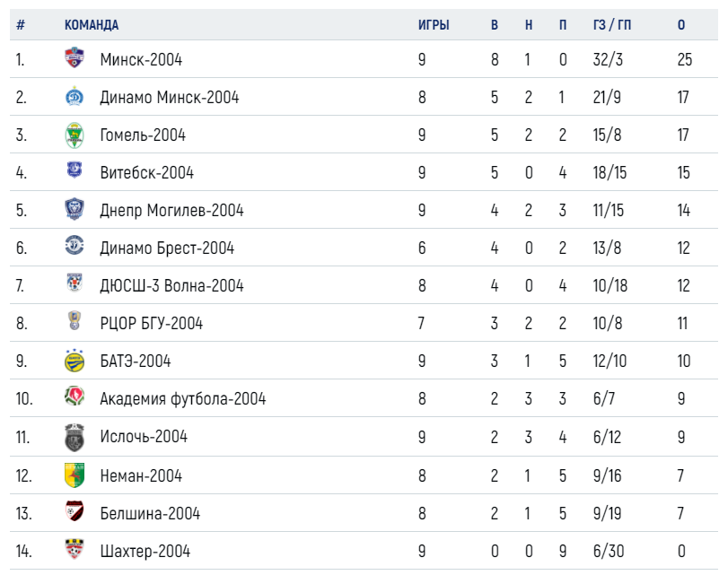Click the Динамо Минск-2004 club logo

pos(75,96)
